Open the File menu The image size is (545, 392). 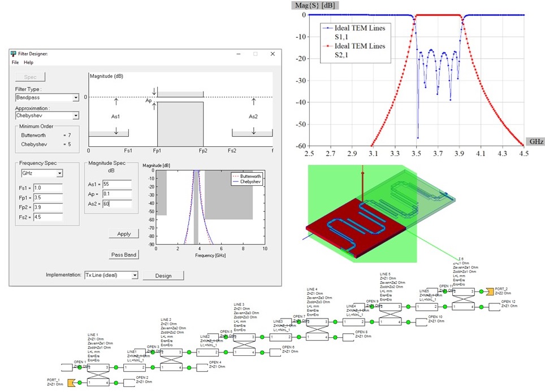[x=15, y=63]
